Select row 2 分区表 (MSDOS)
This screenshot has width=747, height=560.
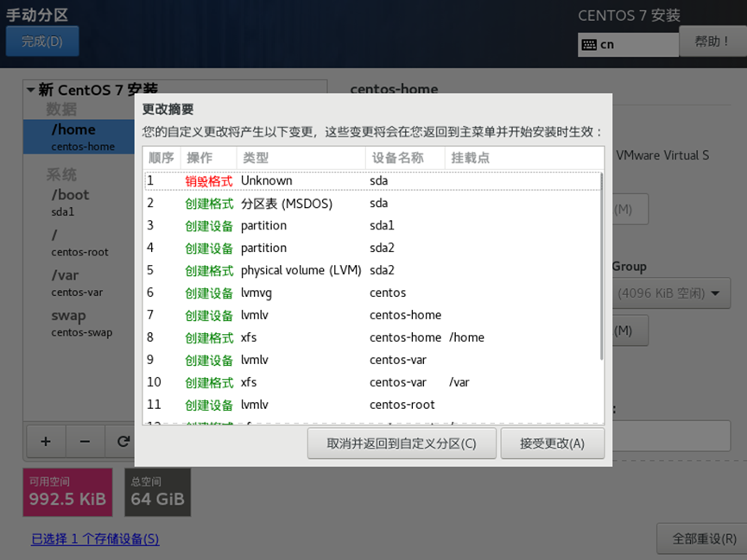click(371, 204)
